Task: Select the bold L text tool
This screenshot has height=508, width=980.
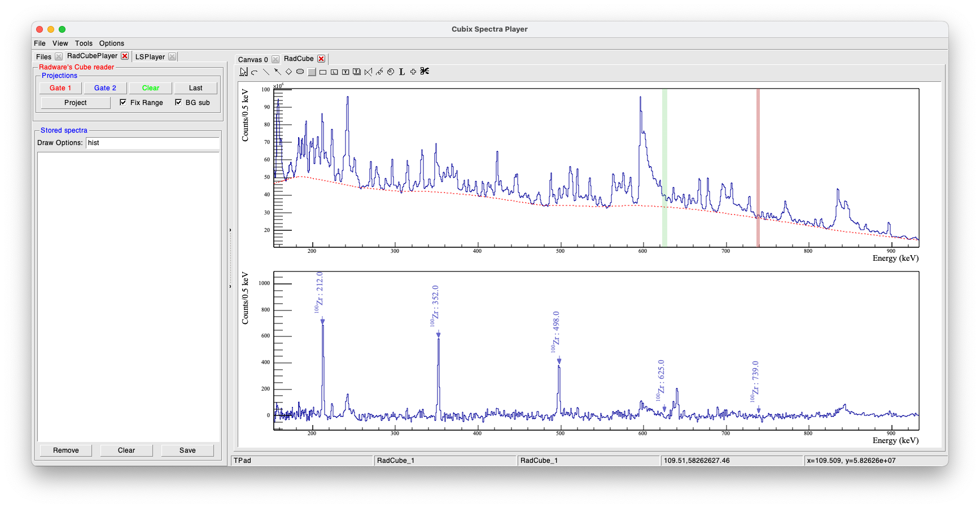Action: coord(402,72)
